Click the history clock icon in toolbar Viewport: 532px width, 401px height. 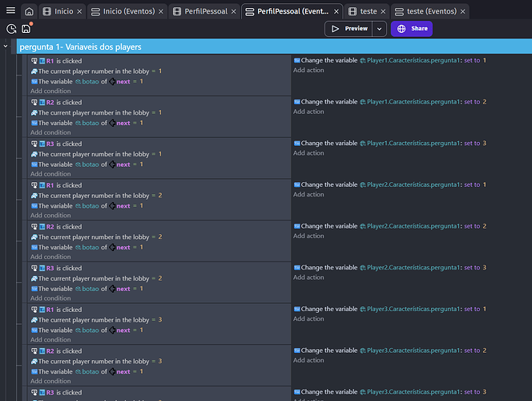coord(11,29)
